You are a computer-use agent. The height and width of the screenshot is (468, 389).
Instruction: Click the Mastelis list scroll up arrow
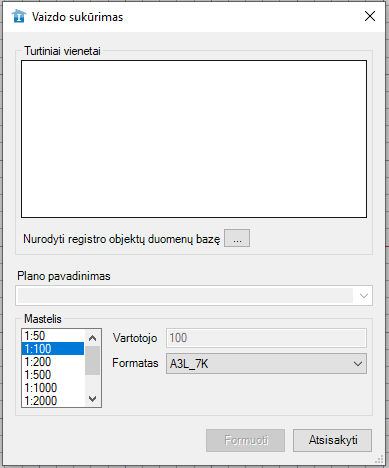click(93, 338)
